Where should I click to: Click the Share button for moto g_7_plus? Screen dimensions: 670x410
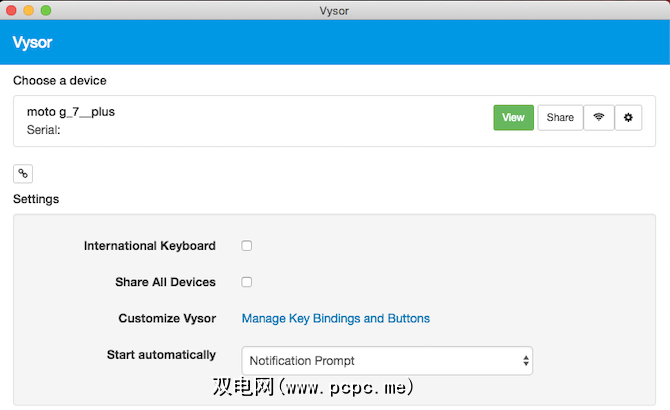click(x=560, y=118)
